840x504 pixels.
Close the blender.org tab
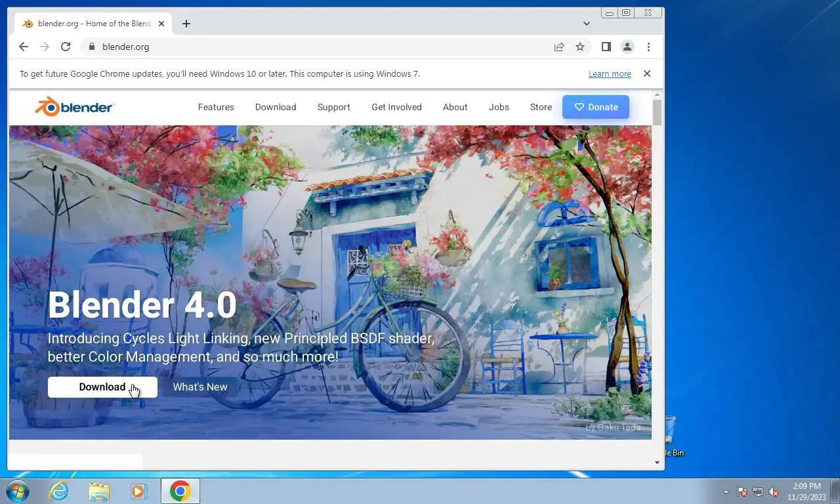[161, 24]
